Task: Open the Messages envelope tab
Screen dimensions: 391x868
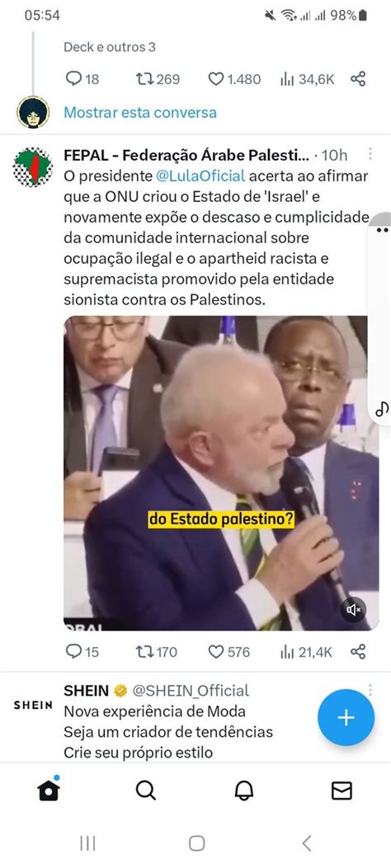Action: (342, 791)
